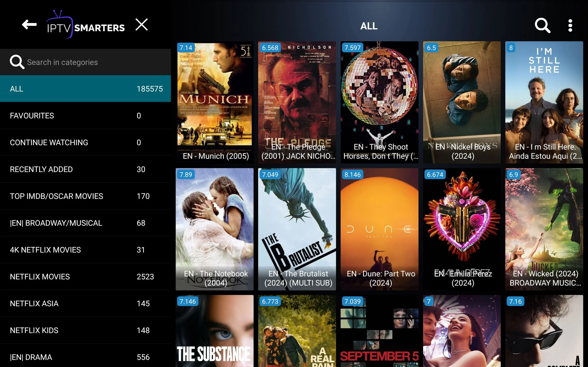588x367 pixels.
Task: Select the 4K NETFLIX MOVIES category
Action: click(85, 250)
